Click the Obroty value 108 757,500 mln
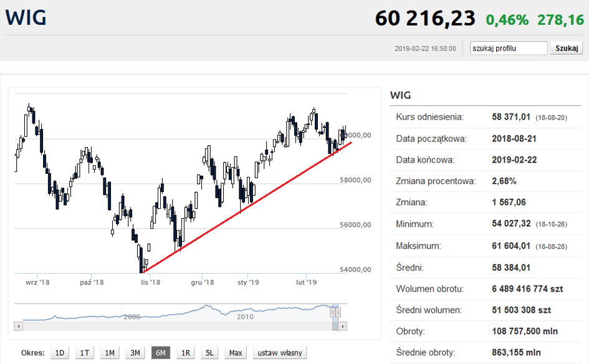Screen dimensions: 589x364 (525, 332)
